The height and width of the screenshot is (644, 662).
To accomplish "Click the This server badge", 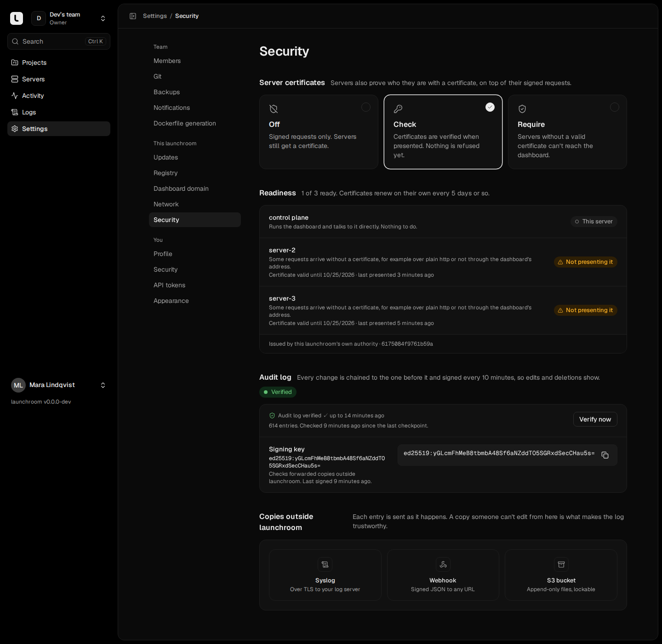I will (x=594, y=222).
